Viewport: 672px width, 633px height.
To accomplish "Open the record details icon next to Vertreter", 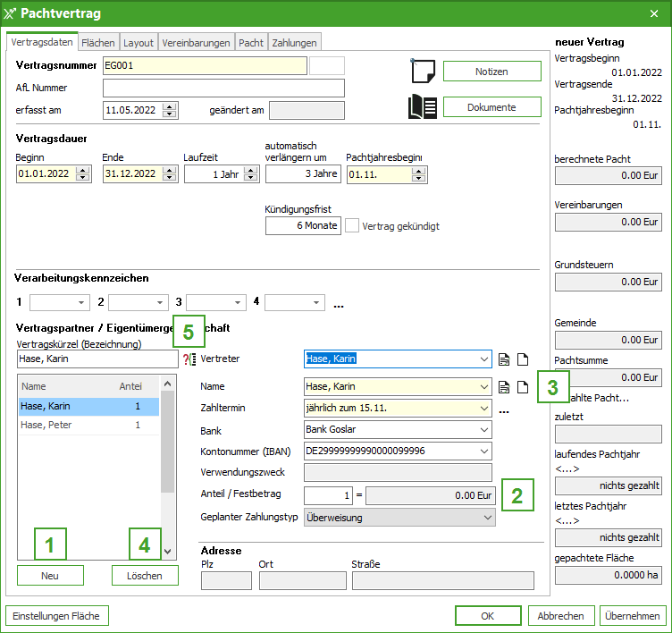I will [505, 359].
